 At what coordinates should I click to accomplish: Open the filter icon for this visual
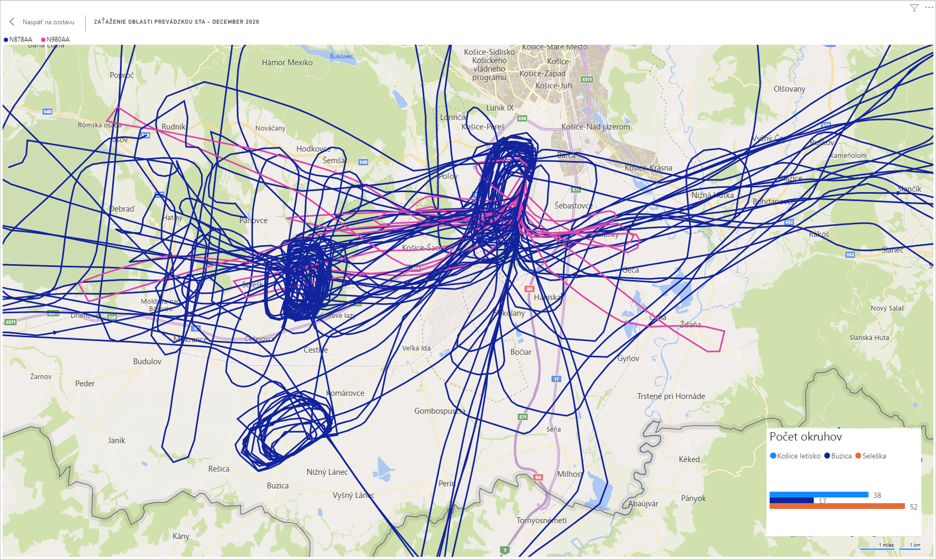[914, 8]
